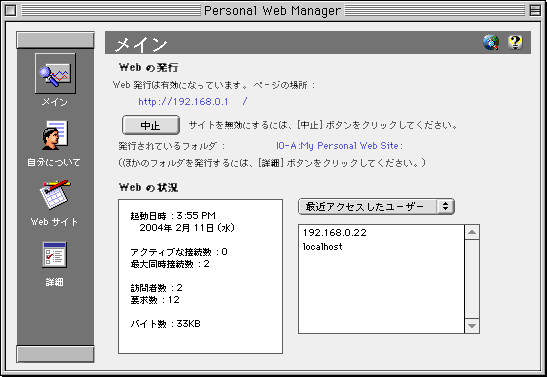Click the Web サイト sidebar label
547x377 pixels.
coord(54,222)
